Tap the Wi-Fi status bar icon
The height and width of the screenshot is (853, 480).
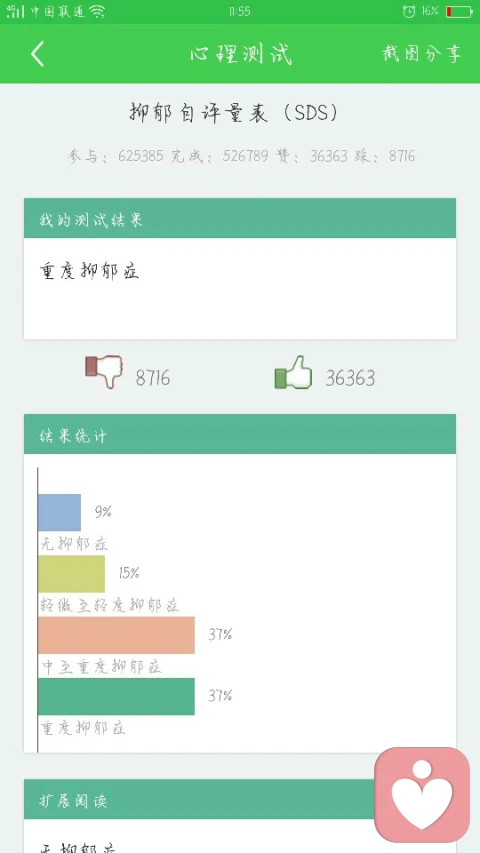pyautogui.click(x=97, y=11)
